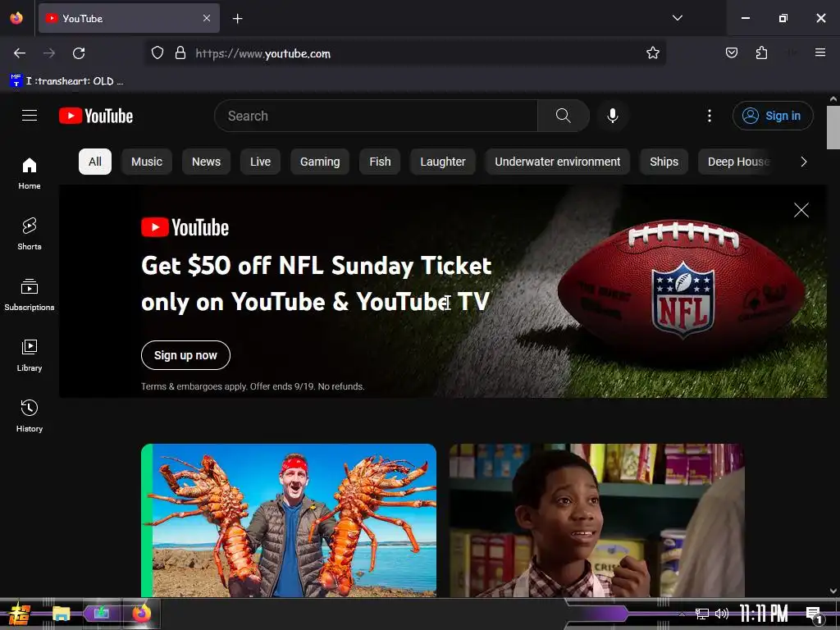
Task: Open the tracking protection shield icon
Action: (157, 53)
